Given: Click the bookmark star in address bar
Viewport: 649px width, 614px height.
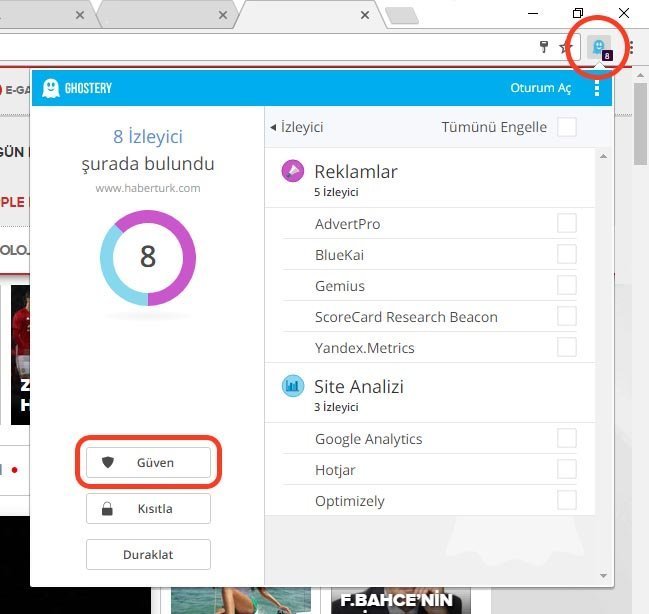Looking at the screenshot, I should (x=564, y=48).
